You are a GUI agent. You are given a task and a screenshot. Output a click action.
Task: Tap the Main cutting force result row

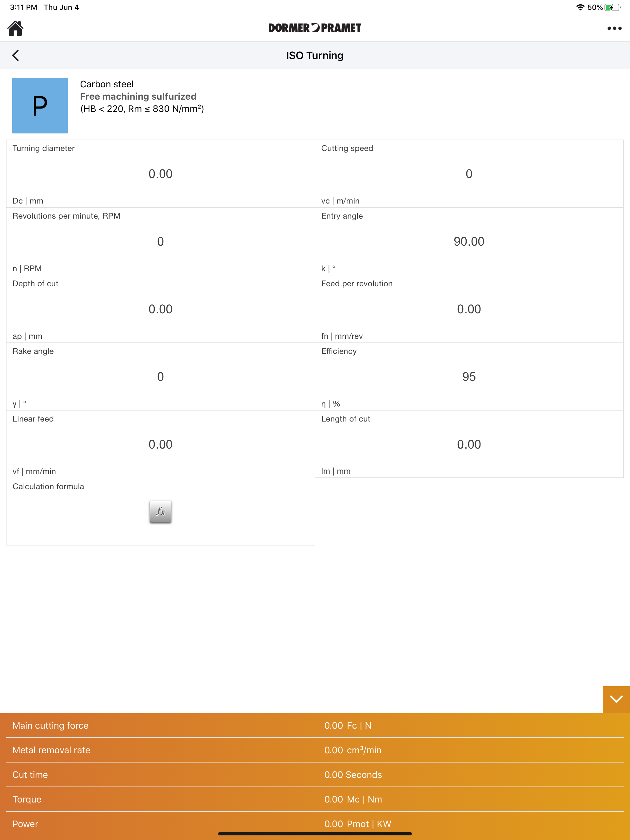315,725
